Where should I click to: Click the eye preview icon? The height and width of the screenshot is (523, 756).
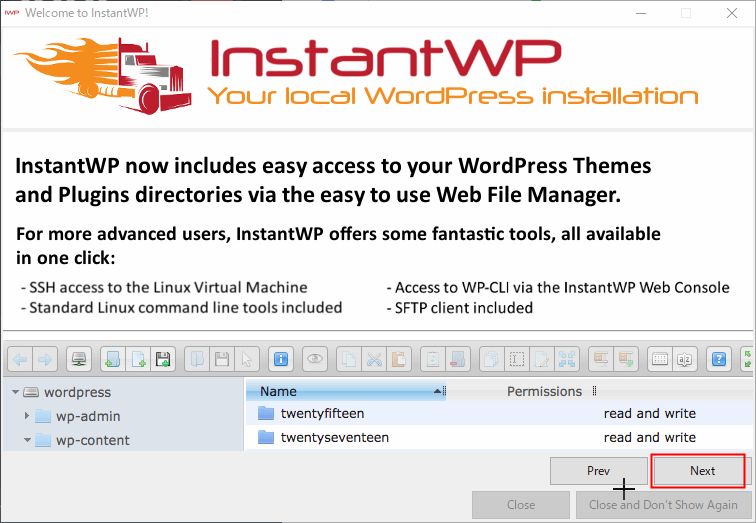point(315,359)
